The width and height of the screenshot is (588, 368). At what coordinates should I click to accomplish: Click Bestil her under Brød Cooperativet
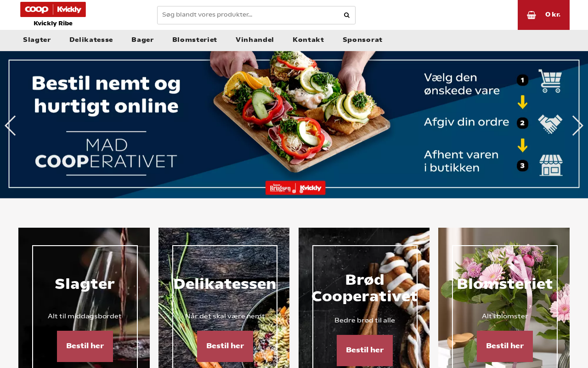[365, 351]
